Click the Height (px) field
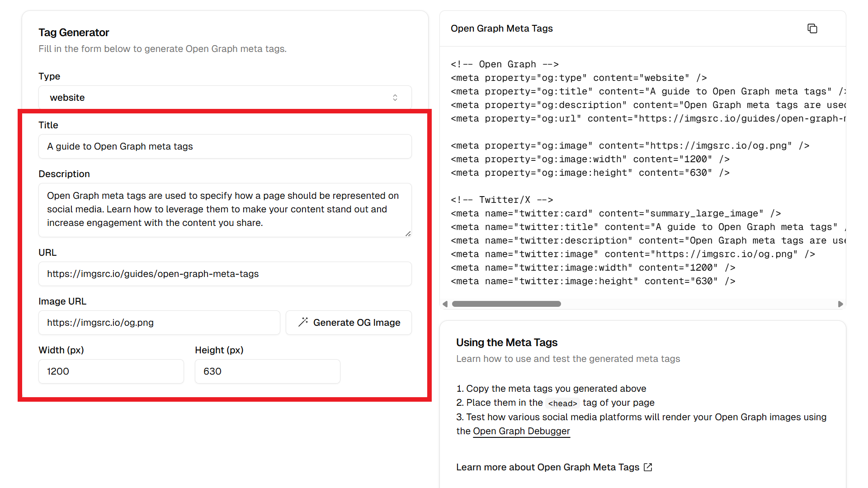 (267, 371)
